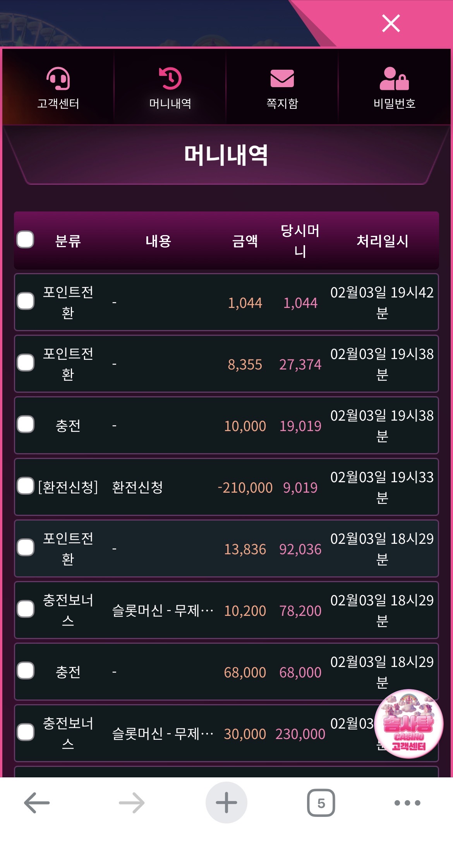Click the 처리일시 column header
The width and height of the screenshot is (453, 868).
coord(382,241)
